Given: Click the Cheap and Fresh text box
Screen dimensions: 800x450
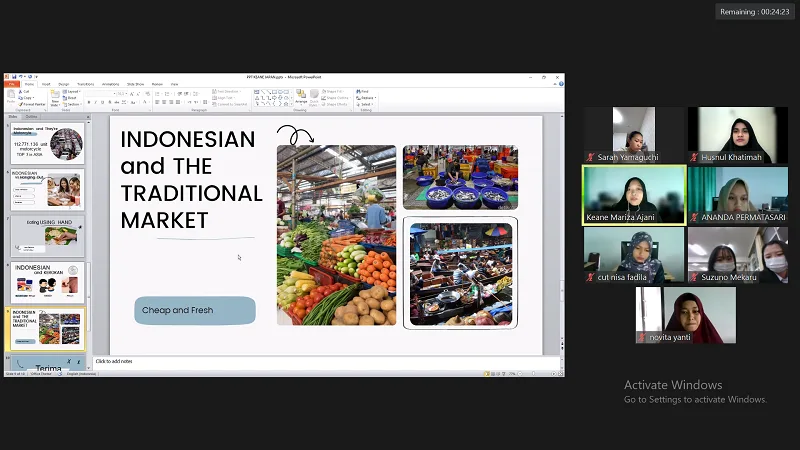Looking at the screenshot, I should click(195, 310).
